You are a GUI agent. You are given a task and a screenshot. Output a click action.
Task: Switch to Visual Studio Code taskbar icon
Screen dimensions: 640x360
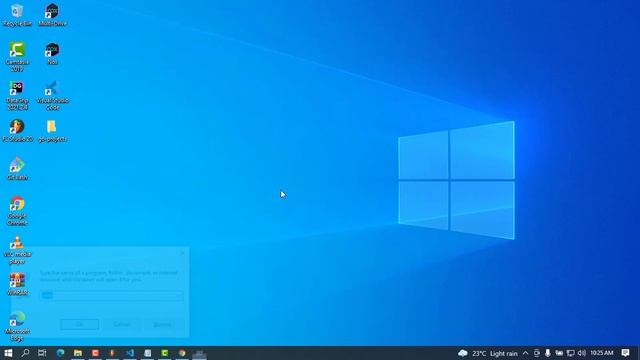coord(130,353)
